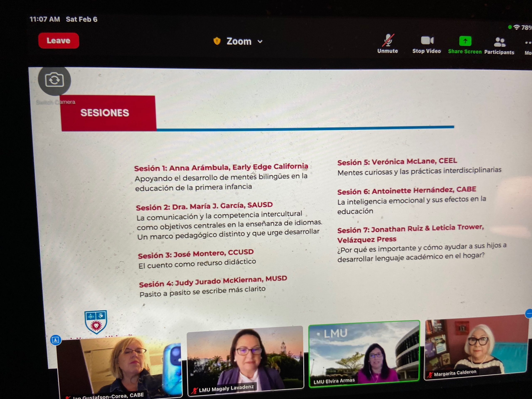Click Sesión 3: José Montero heading
This screenshot has height=399, width=532.
point(196,254)
